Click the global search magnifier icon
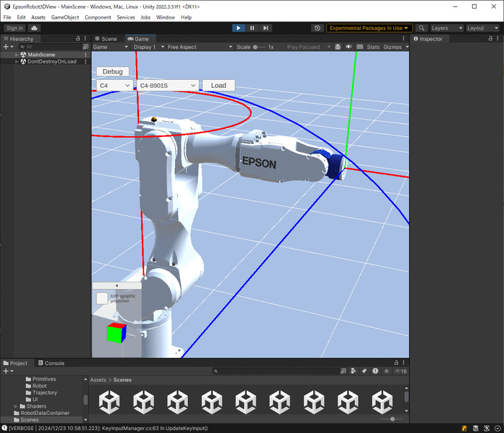The height and width of the screenshot is (433, 504). (x=422, y=28)
